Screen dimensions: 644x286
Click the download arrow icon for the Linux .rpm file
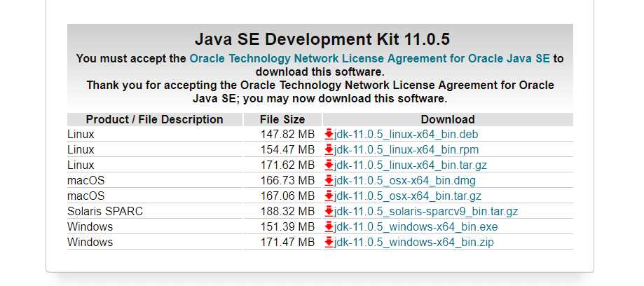(329, 149)
